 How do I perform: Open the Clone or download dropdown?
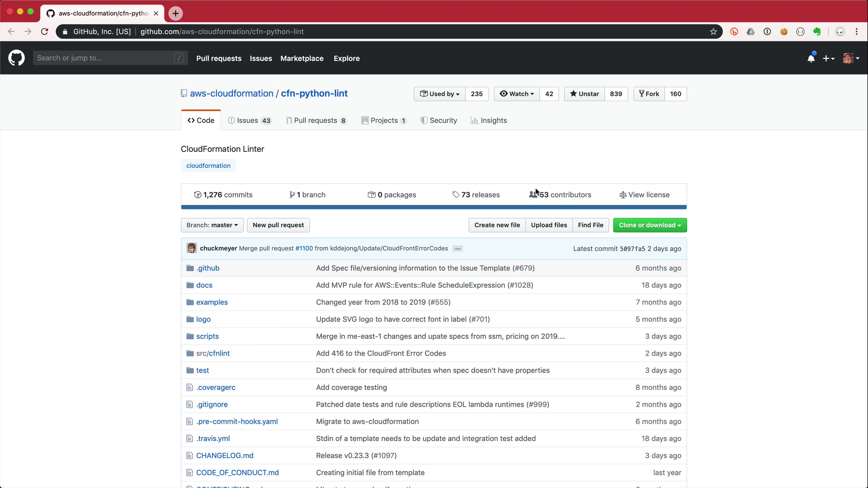coord(650,225)
